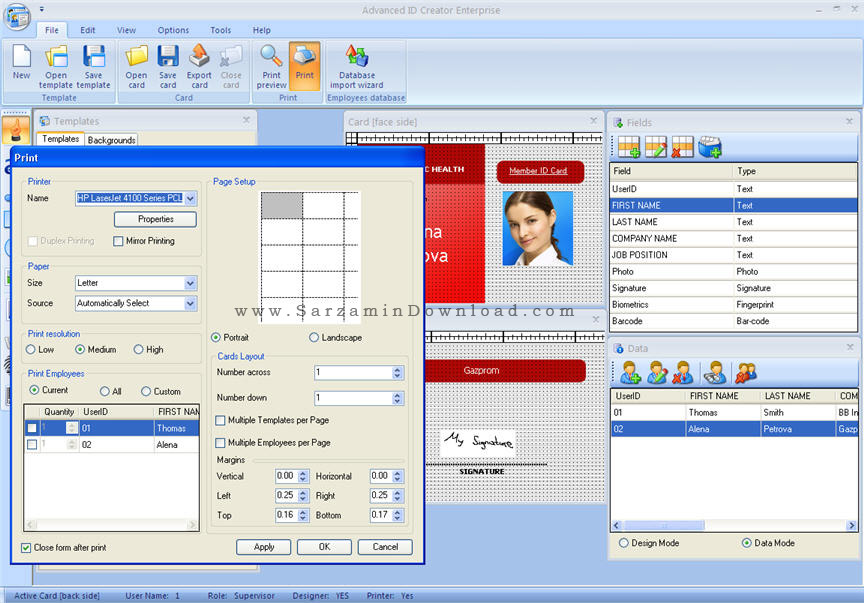Click Export card icon
The width and height of the screenshot is (864, 603).
click(199, 66)
